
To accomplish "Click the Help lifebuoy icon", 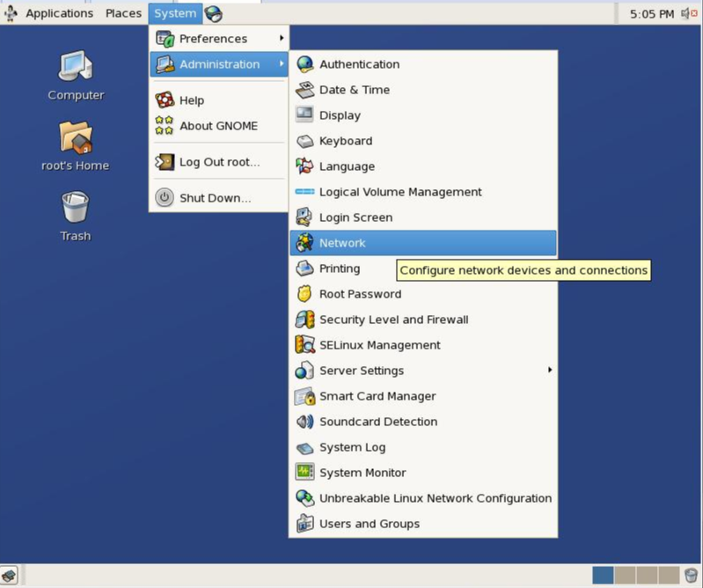I will pos(165,99).
